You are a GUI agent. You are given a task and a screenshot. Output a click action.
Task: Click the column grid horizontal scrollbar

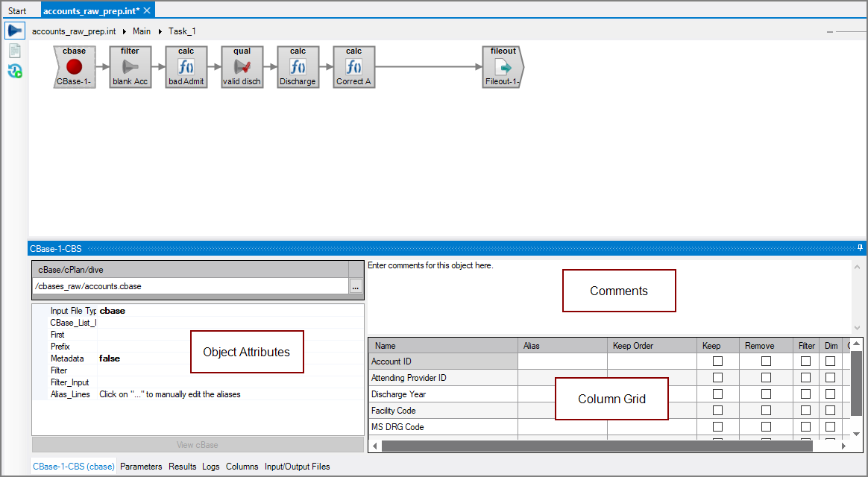point(597,444)
